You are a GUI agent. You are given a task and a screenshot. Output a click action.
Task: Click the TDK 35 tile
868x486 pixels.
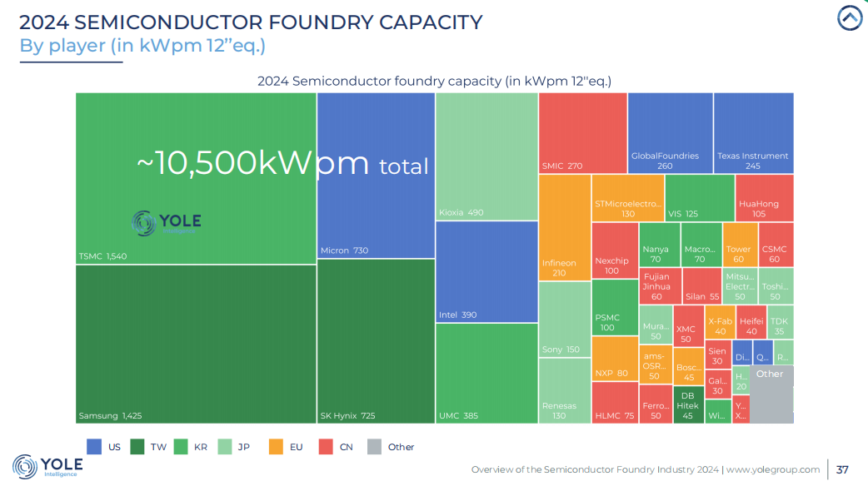[x=781, y=322]
